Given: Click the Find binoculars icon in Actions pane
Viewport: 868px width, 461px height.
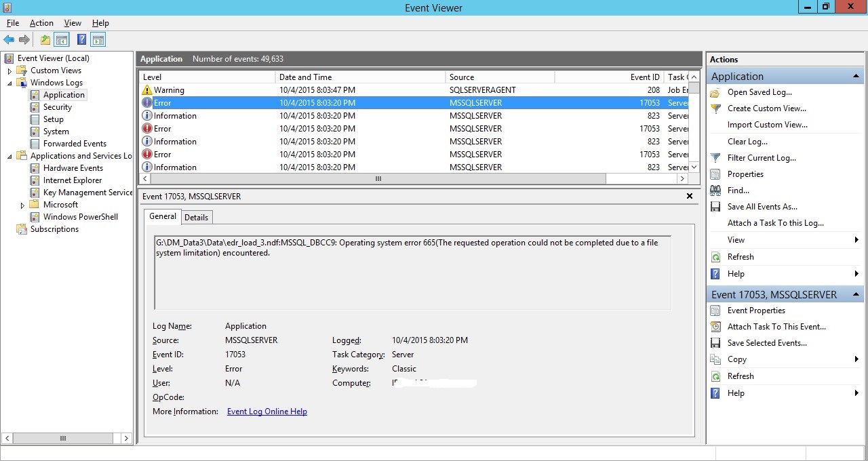Looking at the screenshot, I should coord(717,190).
